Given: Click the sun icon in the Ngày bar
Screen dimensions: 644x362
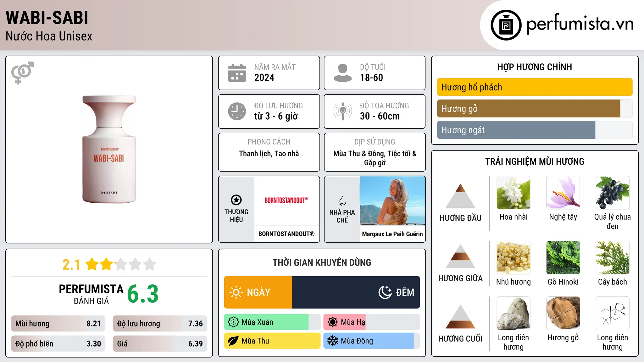Looking at the screenshot, I should [236, 292].
